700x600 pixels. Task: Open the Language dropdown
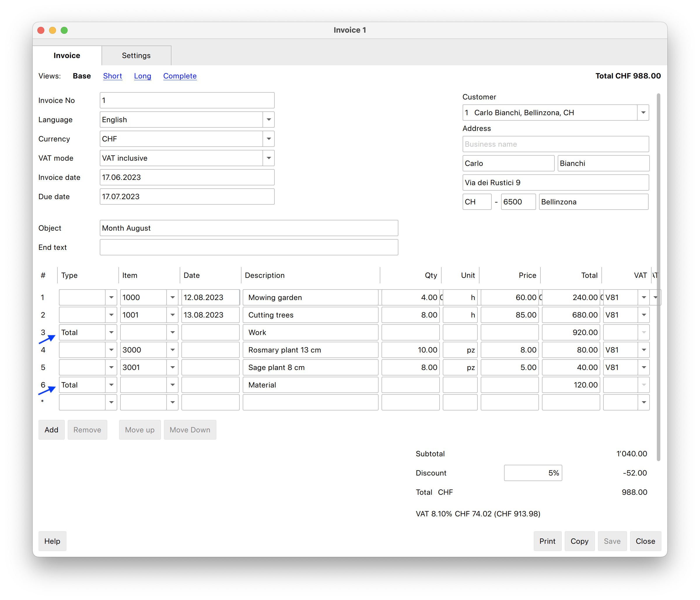pos(269,120)
